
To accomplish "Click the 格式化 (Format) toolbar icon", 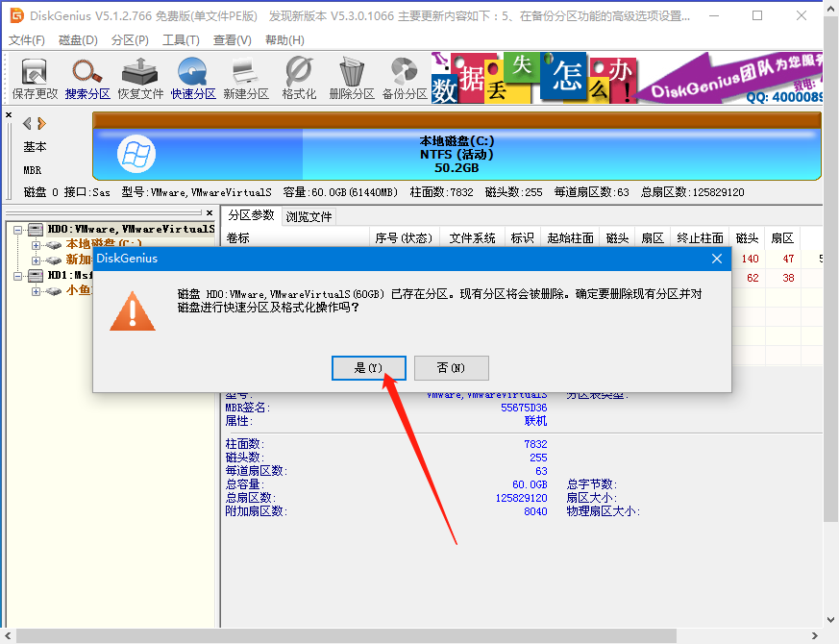I will [299, 79].
